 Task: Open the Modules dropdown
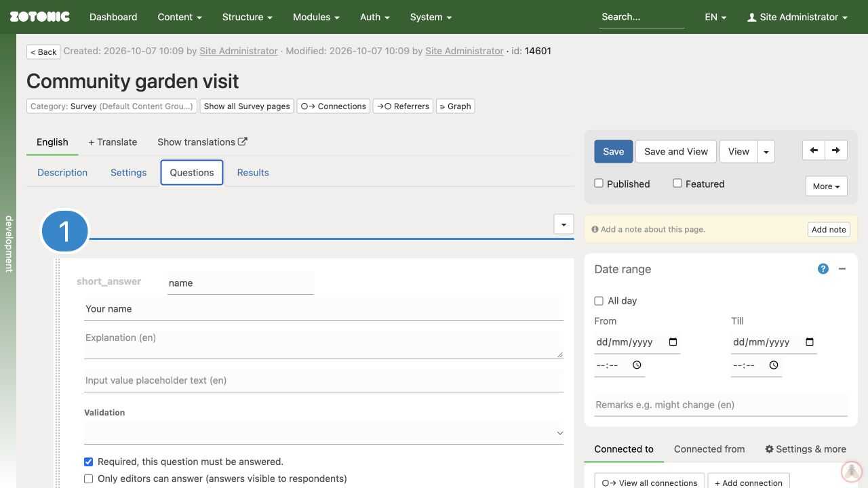click(316, 17)
